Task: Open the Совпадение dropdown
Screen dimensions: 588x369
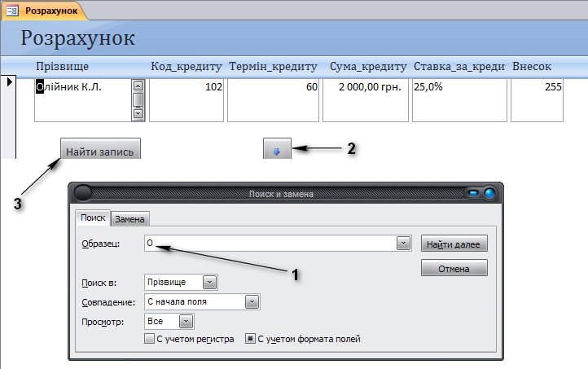Action: pyautogui.click(x=252, y=302)
